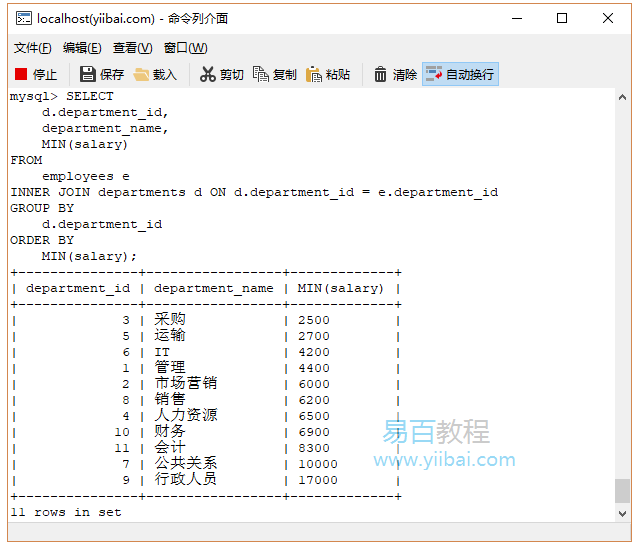Click the scrollbar down arrow
Screen dimensions: 639x546
pyautogui.click(x=622, y=513)
